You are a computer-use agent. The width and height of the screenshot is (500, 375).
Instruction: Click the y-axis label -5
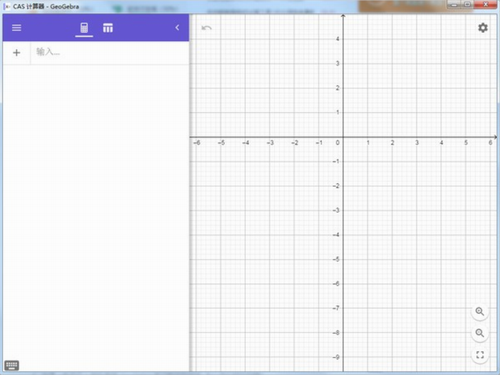[x=336, y=259]
